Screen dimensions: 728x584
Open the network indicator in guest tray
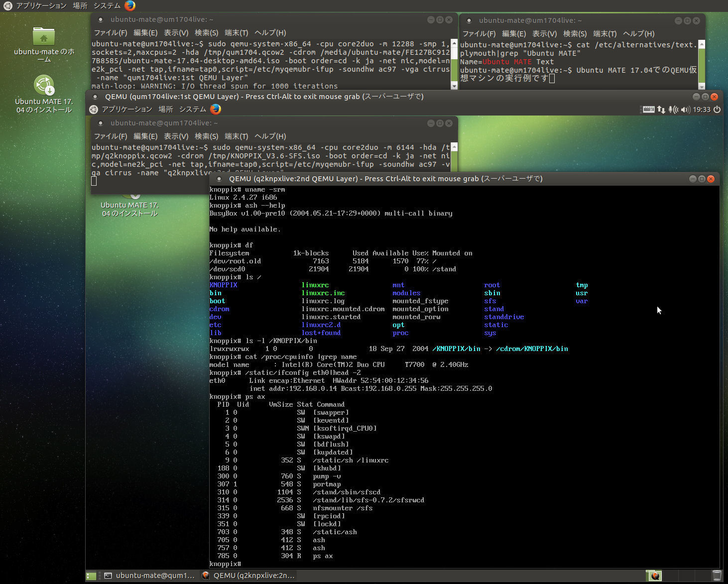coord(661,110)
